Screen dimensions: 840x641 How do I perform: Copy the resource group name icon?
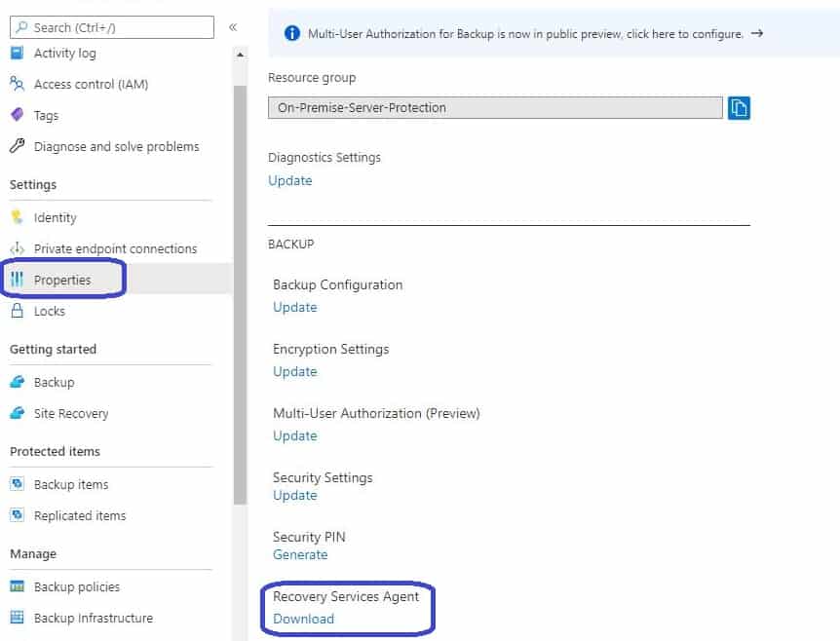click(x=739, y=107)
